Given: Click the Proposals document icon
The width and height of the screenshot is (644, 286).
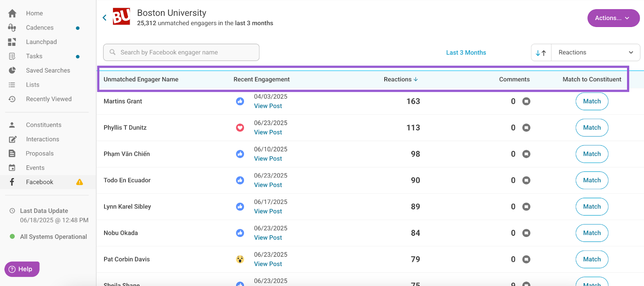Looking at the screenshot, I should pyautogui.click(x=12, y=154).
